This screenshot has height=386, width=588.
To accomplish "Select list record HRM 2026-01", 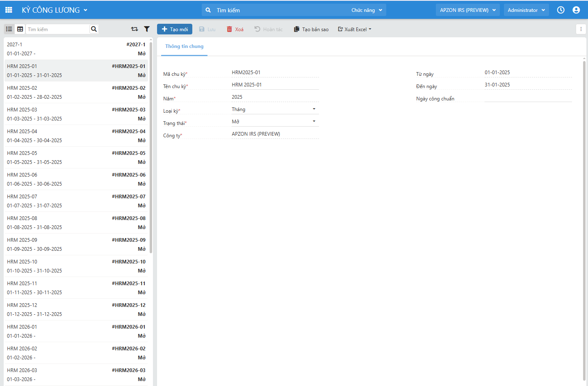I will click(x=76, y=331).
